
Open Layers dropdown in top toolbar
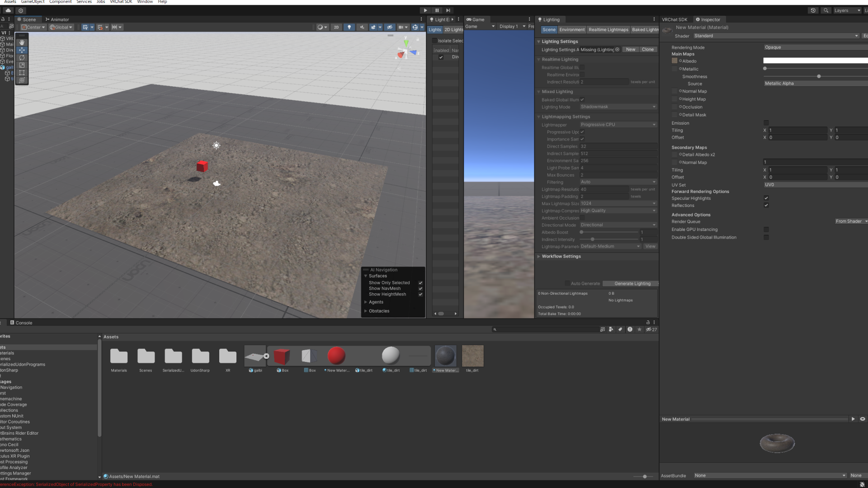(x=847, y=10)
